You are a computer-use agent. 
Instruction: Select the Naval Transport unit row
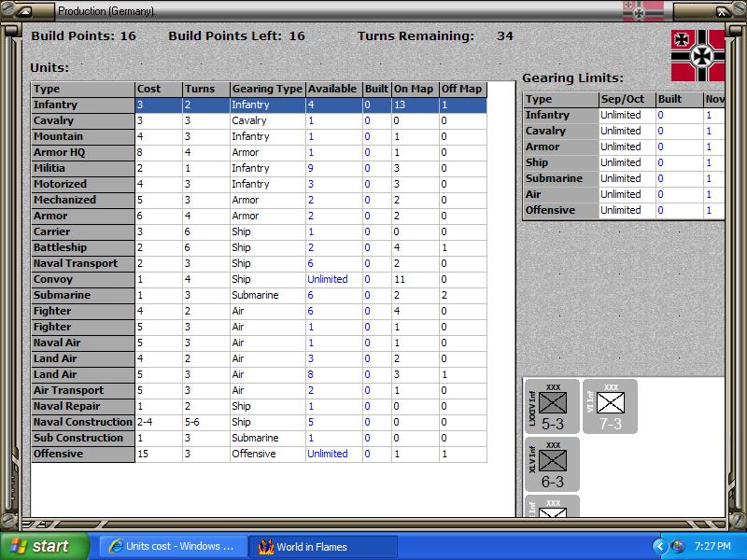point(260,263)
